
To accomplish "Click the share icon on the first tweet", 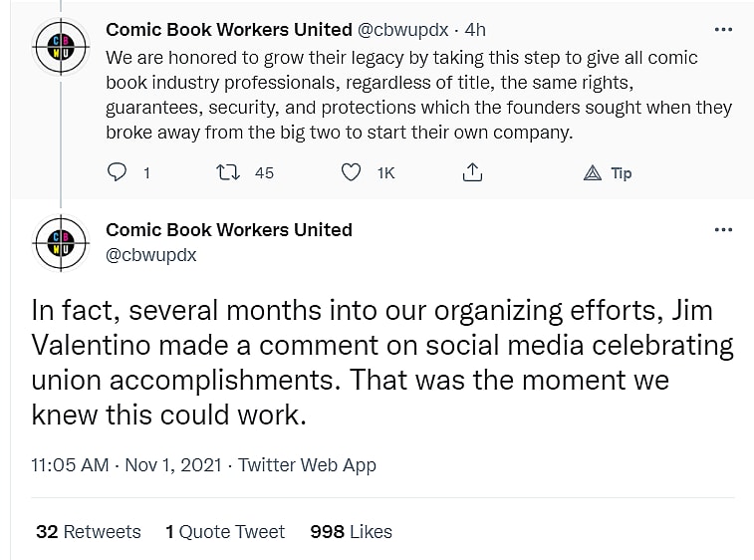I will (472, 172).
